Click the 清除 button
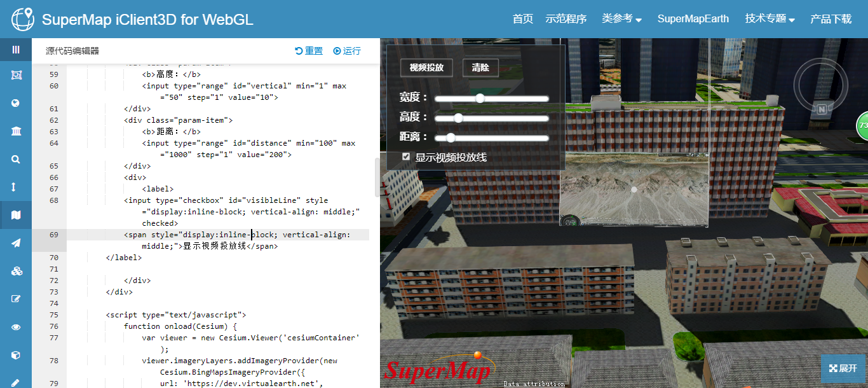868x388 pixels. (480, 68)
